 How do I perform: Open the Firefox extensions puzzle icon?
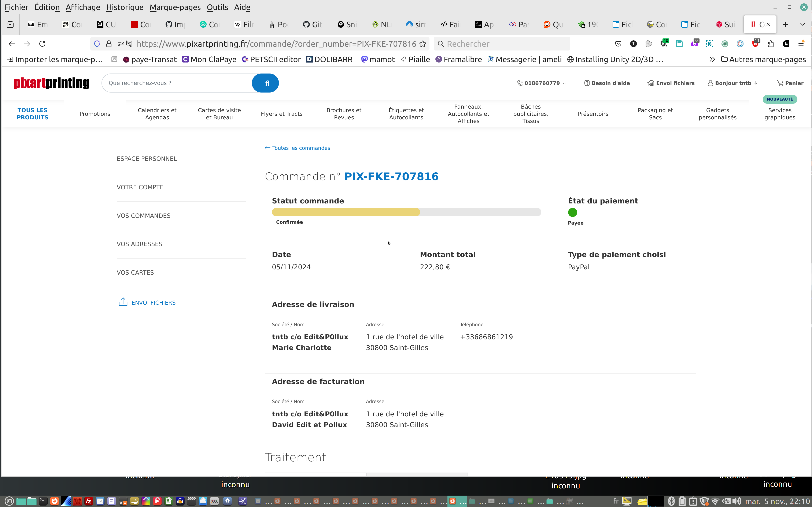[771, 44]
